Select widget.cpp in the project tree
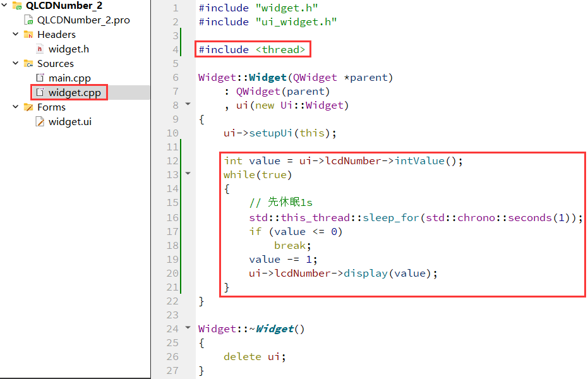The image size is (588, 379). (75, 93)
